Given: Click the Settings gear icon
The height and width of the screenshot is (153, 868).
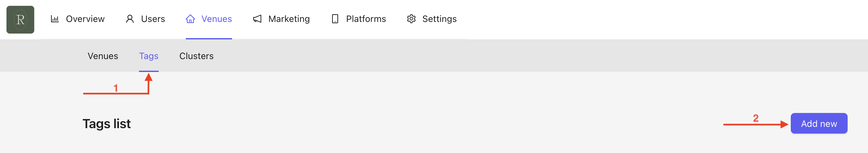Looking at the screenshot, I should pos(411,19).
